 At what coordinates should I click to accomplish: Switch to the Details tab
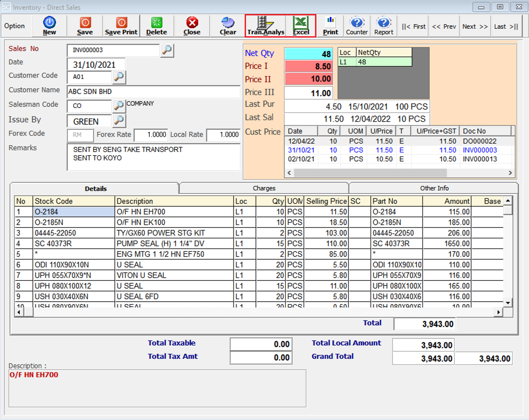pyautogui.click(x=95, y=189)
